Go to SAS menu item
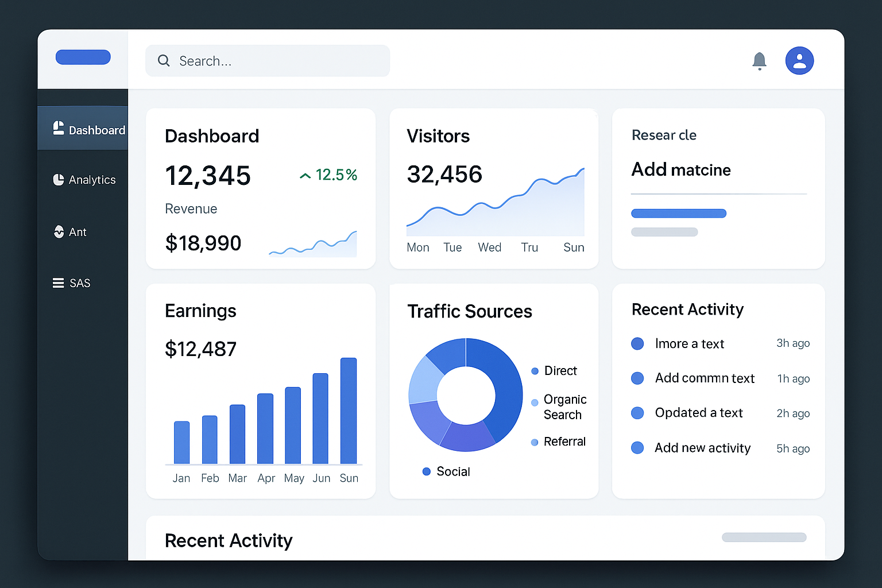 [80, 283]
